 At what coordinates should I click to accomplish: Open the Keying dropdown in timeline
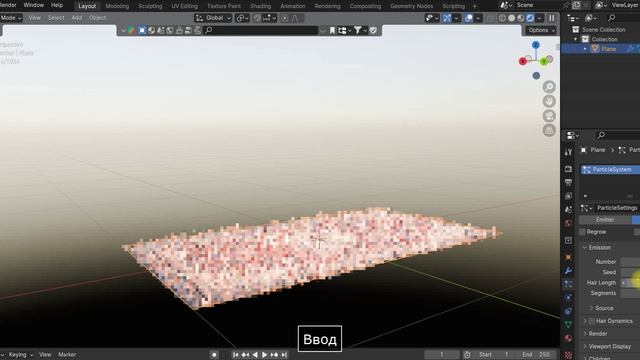pyautogui.click(x=20, y=355)
